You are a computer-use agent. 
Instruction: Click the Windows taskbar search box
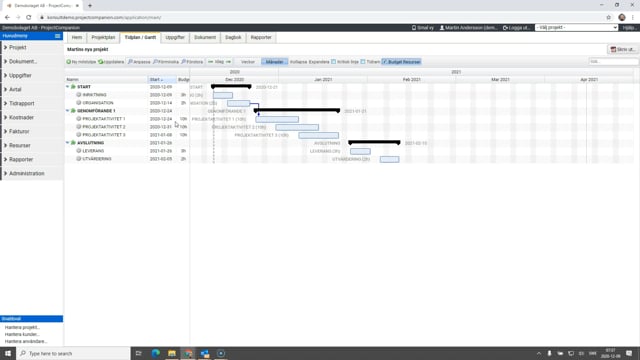[73, 353]
